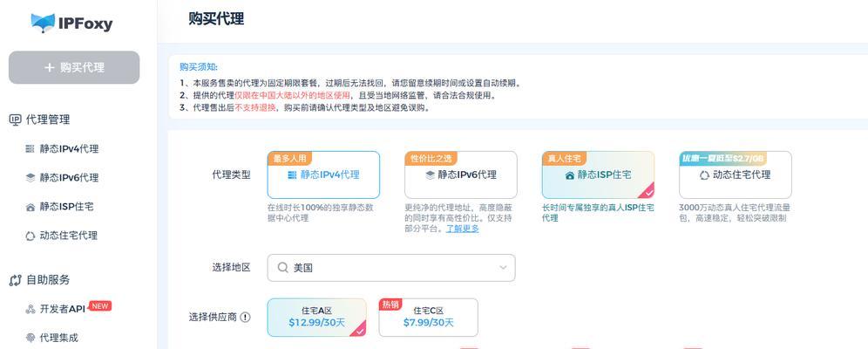The height and width of the screenshot is (349, 868).
Task: Click the sidebar 动态住宅代理 rotate icon
Action: 30,236
